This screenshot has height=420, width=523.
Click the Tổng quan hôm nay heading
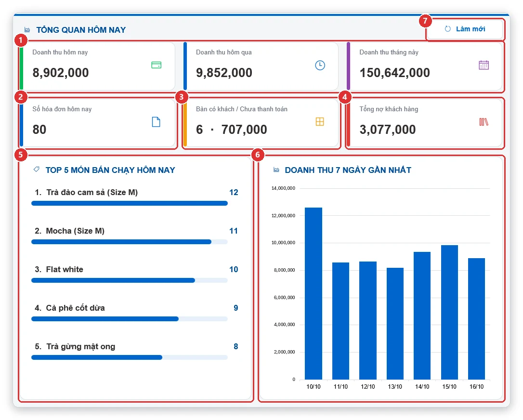(x=81, y=30)
